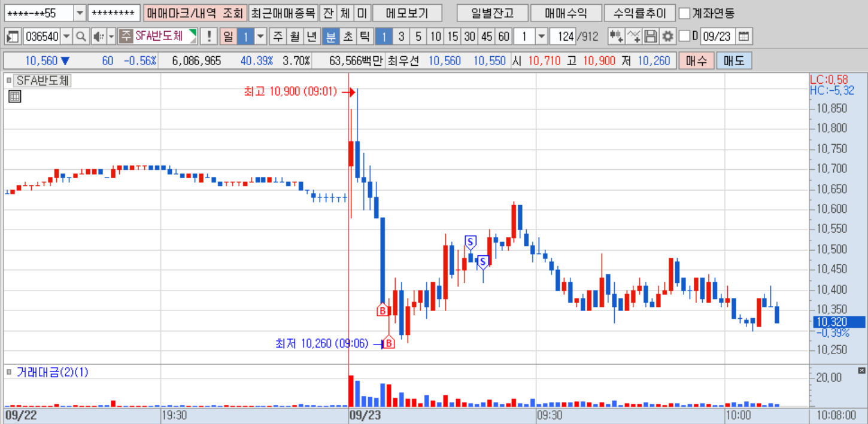Viewport: 868px width, 424px height.
Task: Select the 초 second chart toggle
Action: tap(347, 36)
